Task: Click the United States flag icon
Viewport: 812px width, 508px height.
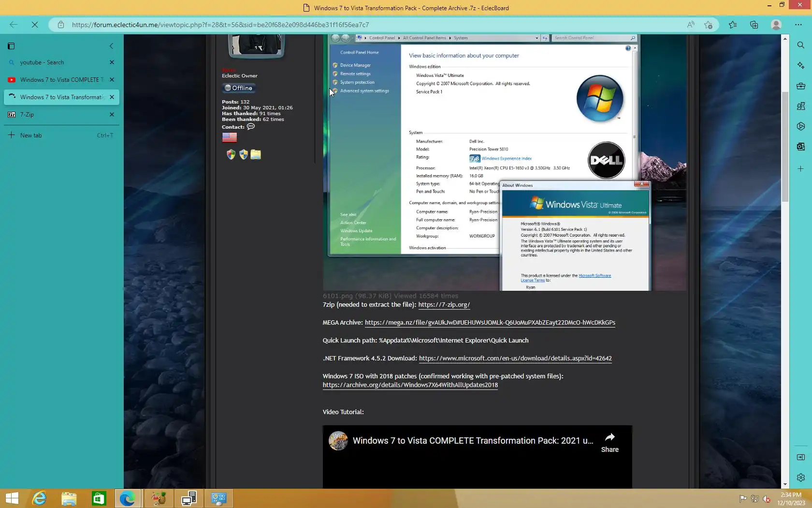Action: (230, 137)
